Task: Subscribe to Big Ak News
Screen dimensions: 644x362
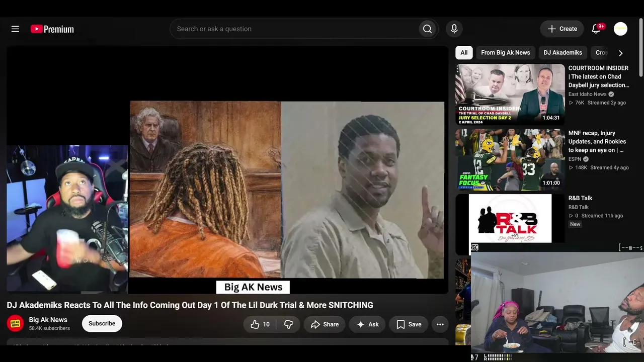Action: 102,324
